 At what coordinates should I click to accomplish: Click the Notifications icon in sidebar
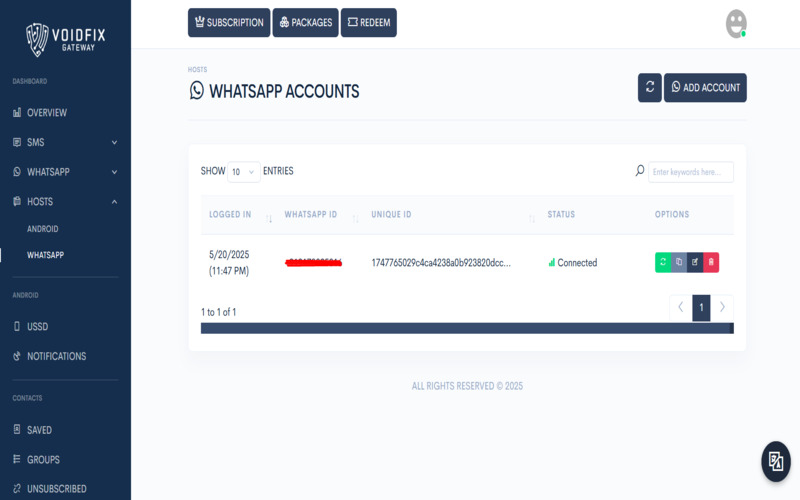(x=17, y=356)
